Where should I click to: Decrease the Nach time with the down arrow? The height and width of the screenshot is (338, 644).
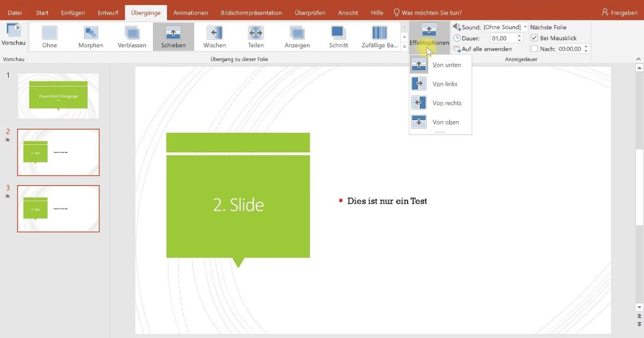tap(586, 51)
